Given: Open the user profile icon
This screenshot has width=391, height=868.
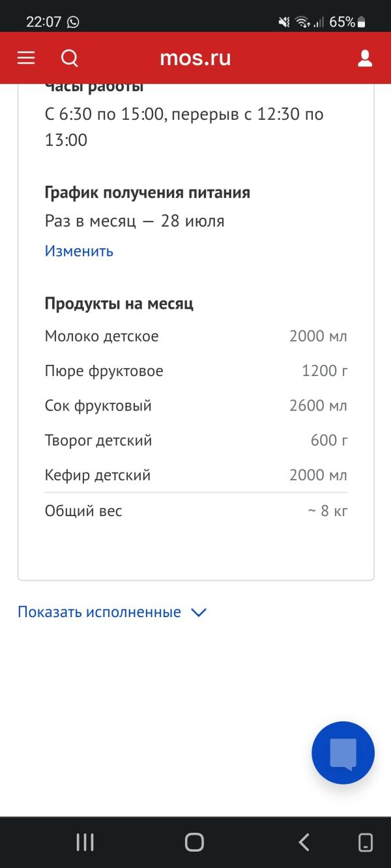Looking at the screenshot, I should 365,58.
